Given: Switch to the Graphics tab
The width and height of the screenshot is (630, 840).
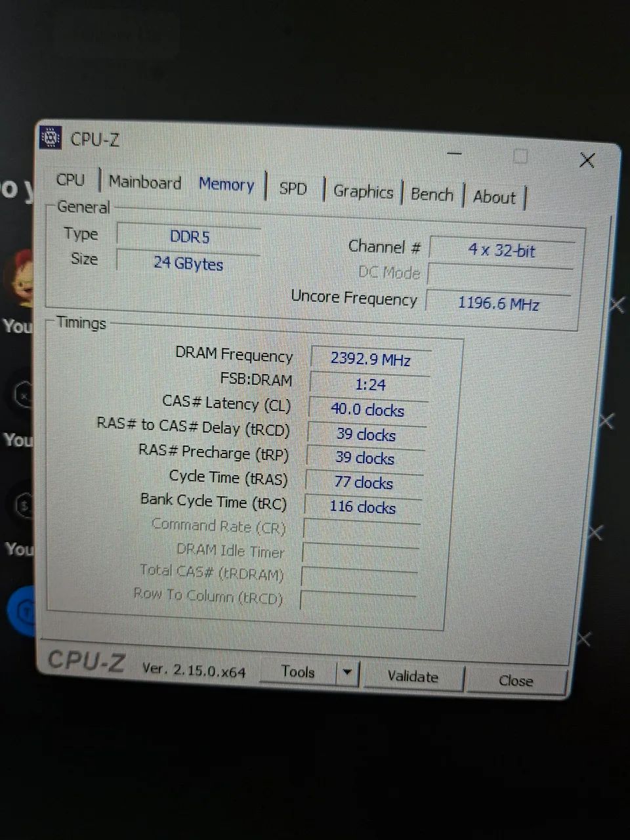Looking at the screenshot, I should (x=363, y=192).
